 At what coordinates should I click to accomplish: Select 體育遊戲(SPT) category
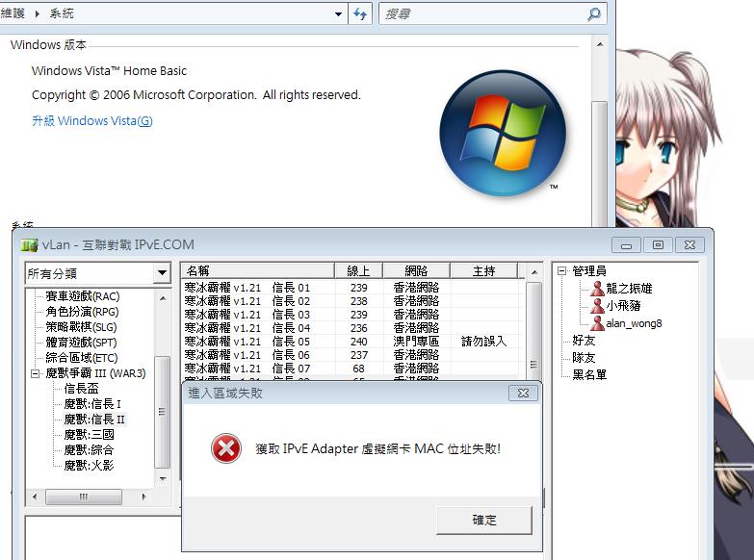[81, 343]
